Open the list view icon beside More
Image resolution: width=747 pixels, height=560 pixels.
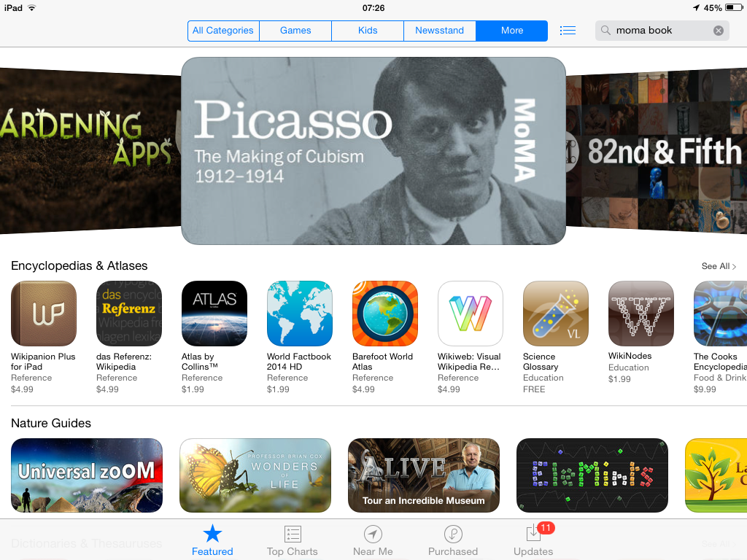[568, 31]
